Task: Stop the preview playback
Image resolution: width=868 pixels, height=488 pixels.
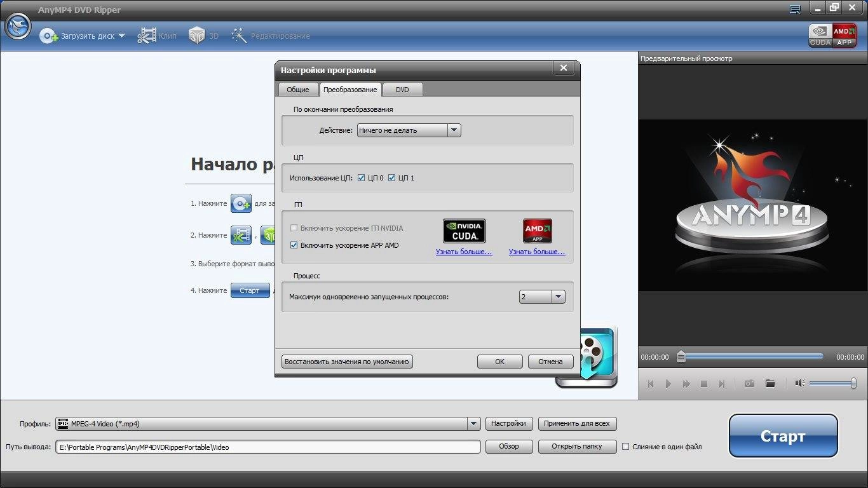Action: (704, 384)
